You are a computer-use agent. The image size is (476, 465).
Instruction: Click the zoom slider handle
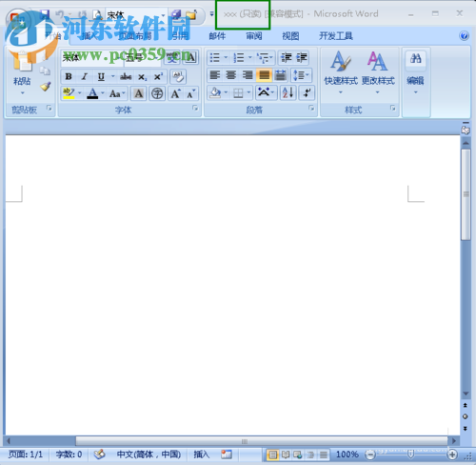[x=410, y=455]
